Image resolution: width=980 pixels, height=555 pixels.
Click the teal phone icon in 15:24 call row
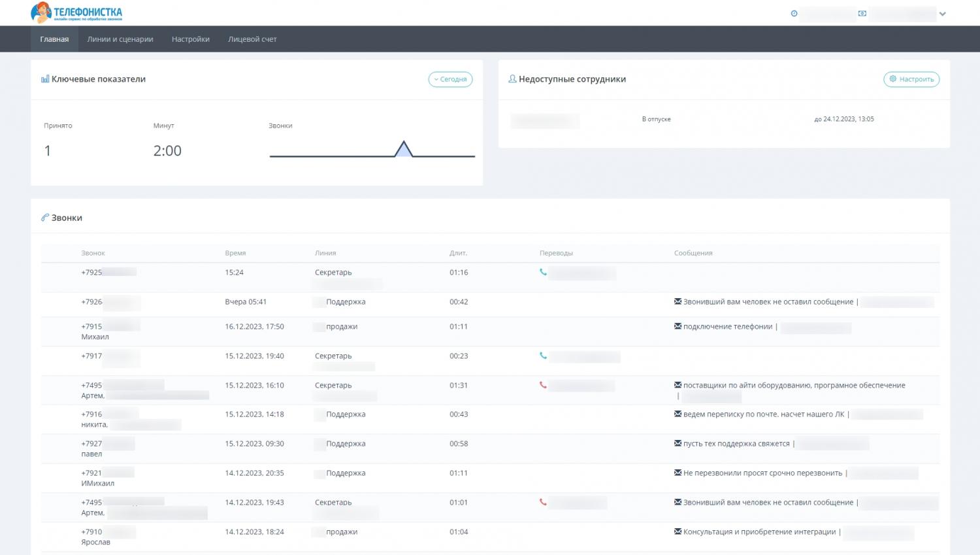(543, 273)
